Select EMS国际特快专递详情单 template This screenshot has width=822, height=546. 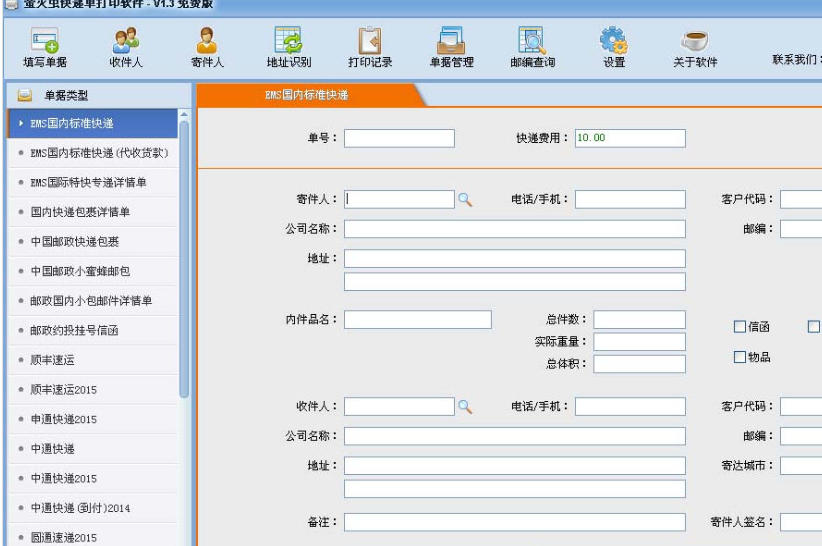pos(93,182)
